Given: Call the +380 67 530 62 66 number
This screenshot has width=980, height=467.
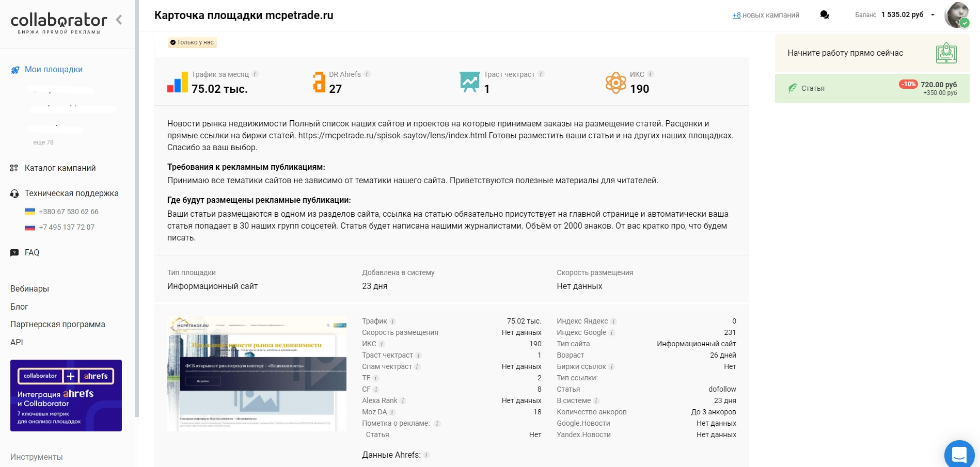Looking at the screenshot, I should click(x=69, y=212).
